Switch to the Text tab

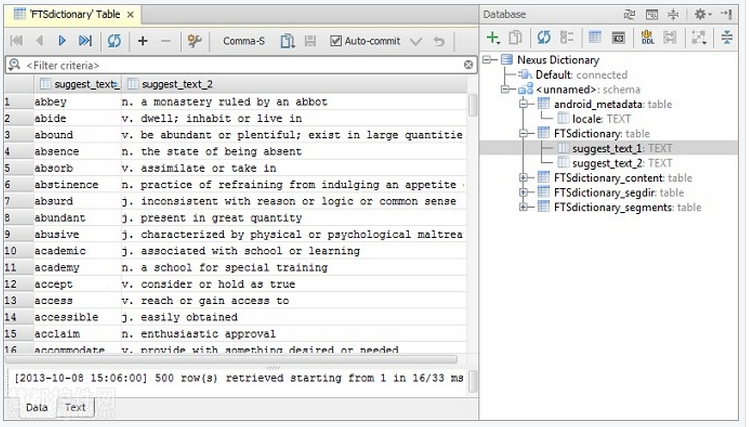tap(75, 407)
